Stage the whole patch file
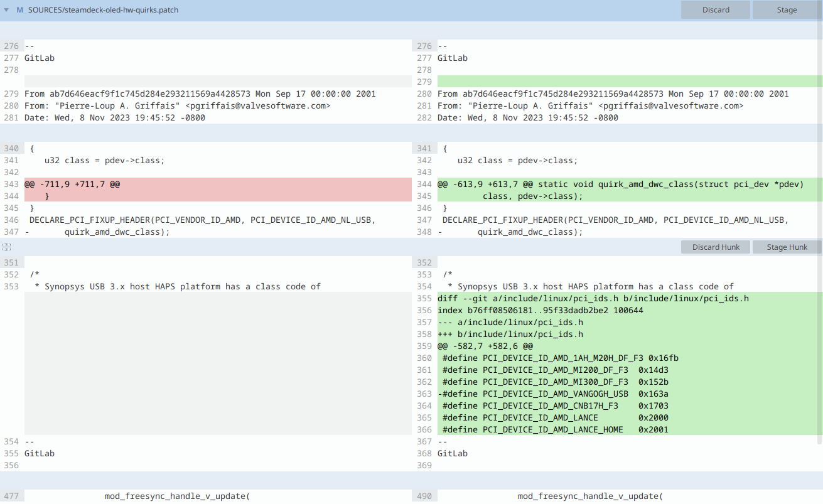Image resolution: width=823 pixels, height=504 pixels. click(x=787, y=10)
